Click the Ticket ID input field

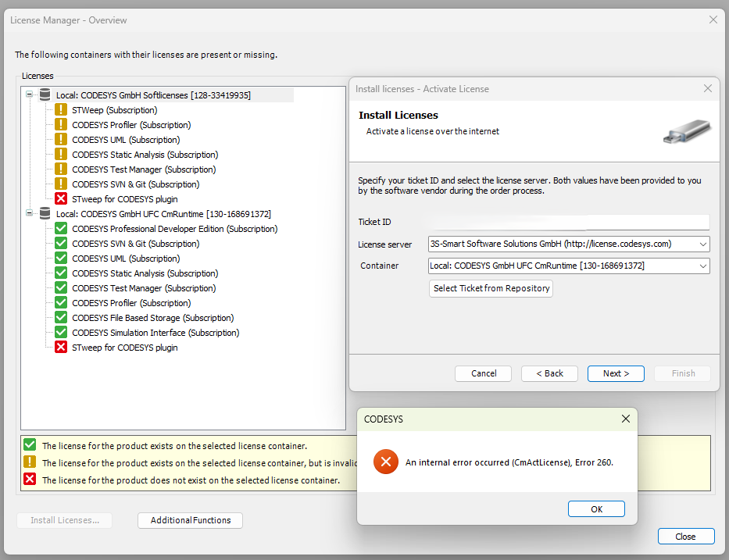click(569, 222)
